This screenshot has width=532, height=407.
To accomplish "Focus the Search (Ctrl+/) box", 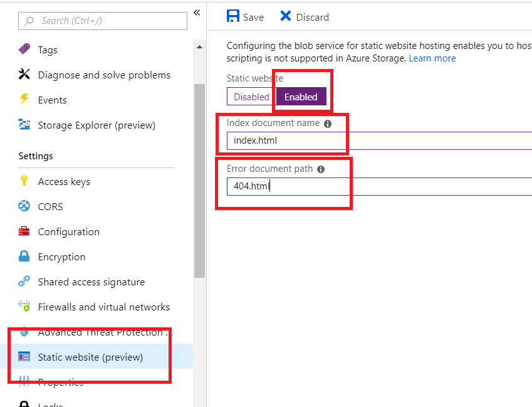I will point(103,21).
